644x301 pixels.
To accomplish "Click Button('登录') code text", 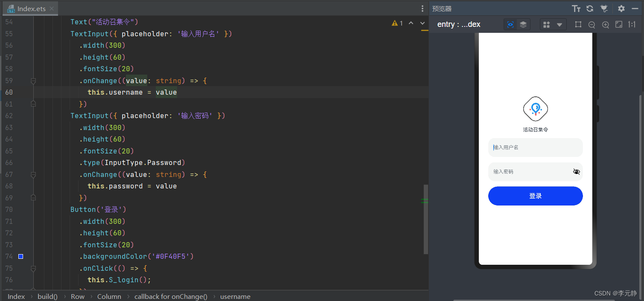I will tap(98, 209).
